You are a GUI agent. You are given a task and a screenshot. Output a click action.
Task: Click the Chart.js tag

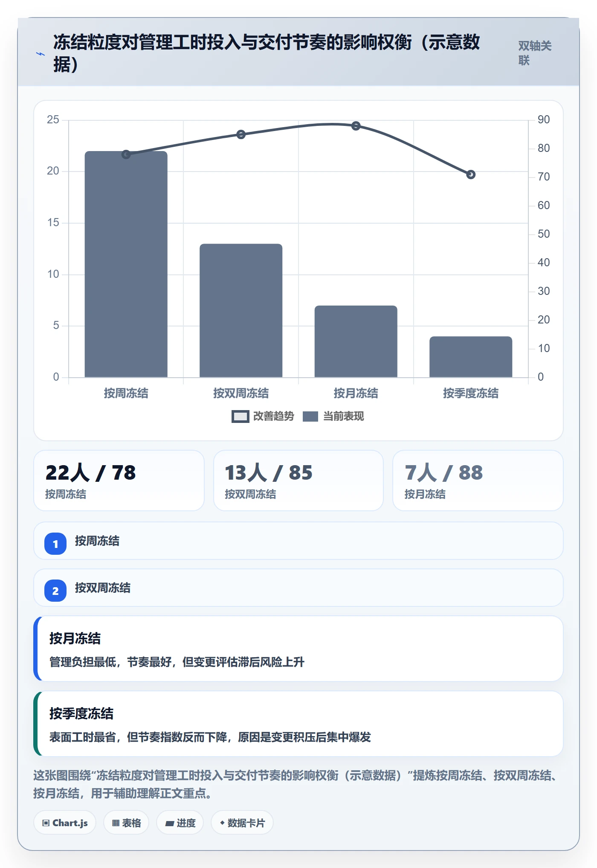pyautogui.click(x=65, y=823)
